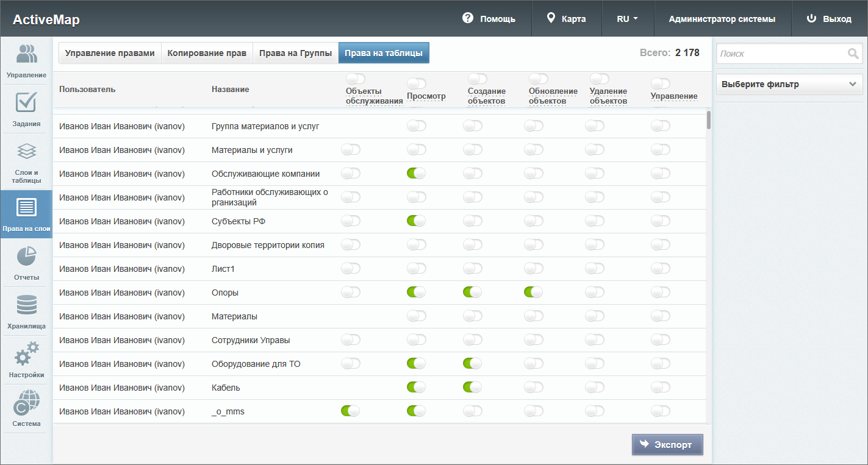Click into the Поиск search field
The image size is (868, 465).
(781, 54)
